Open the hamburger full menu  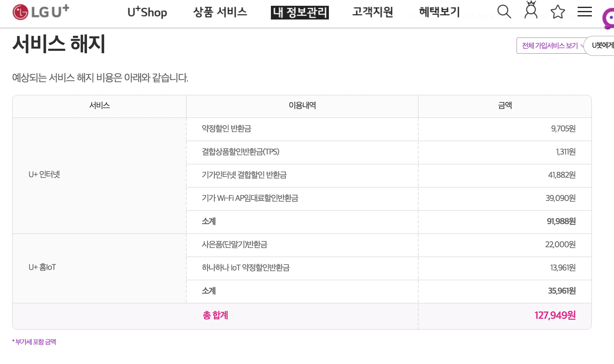(x=584, y=12)
